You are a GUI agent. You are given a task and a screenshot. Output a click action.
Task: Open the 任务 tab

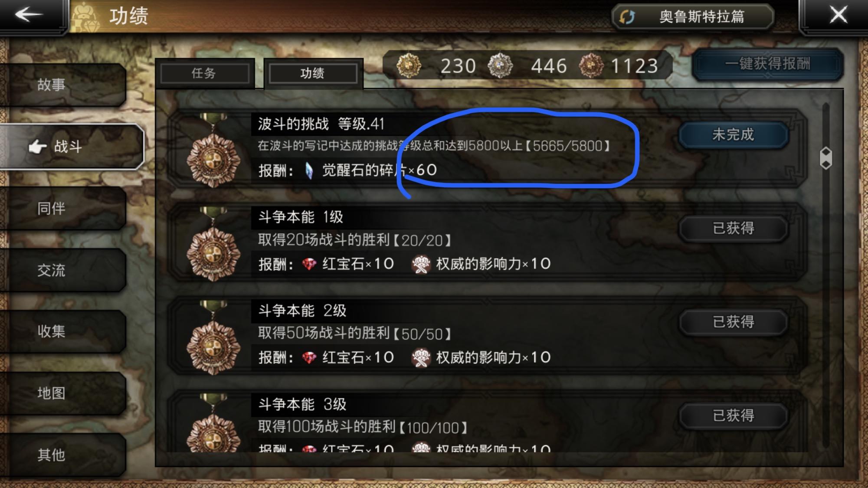(x=204, y=73)
